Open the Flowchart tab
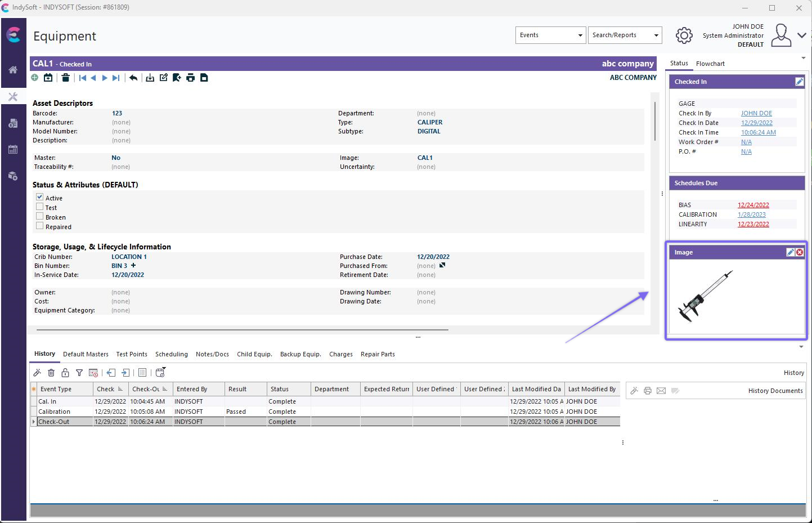 pos(710,64)
